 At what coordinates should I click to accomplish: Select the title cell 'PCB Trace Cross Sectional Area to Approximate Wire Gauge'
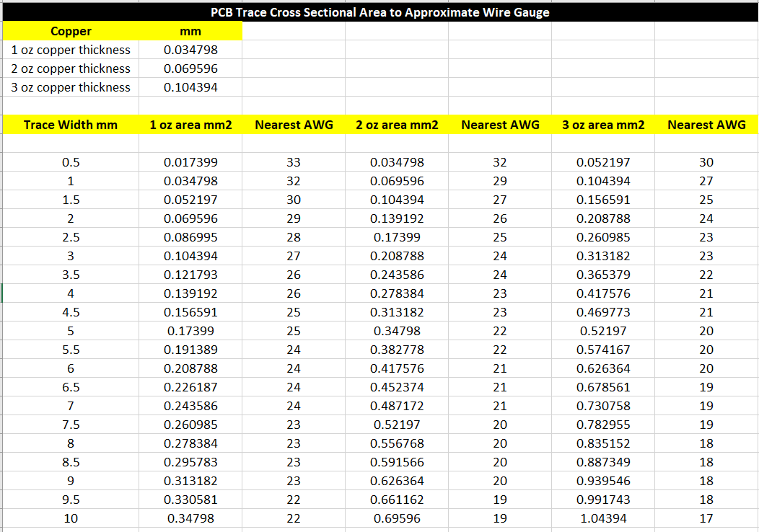coord(380,12)
